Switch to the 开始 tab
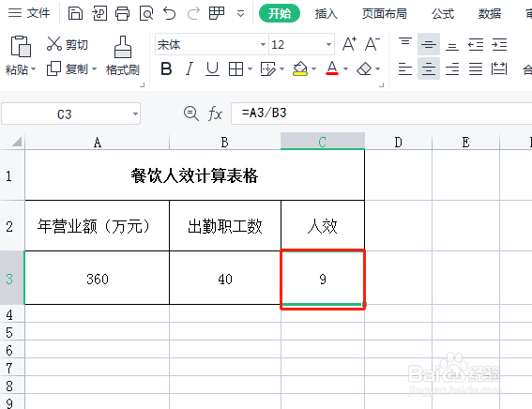The image size is (532, 409). tap(280, 13)
